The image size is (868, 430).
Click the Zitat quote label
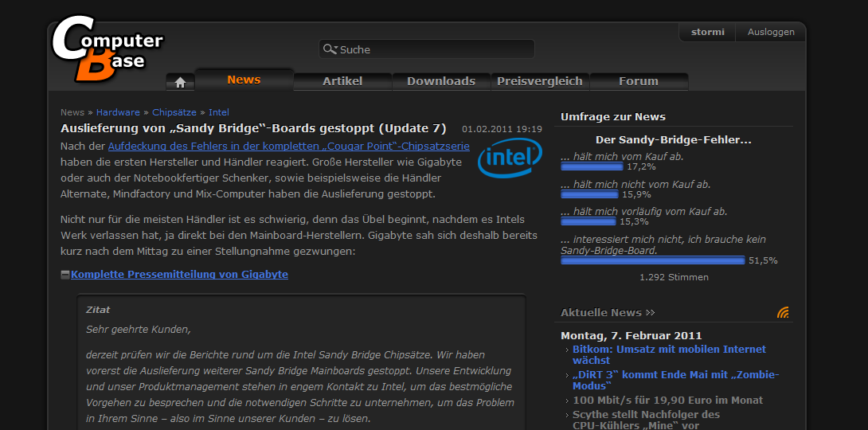tap(98, 310)
